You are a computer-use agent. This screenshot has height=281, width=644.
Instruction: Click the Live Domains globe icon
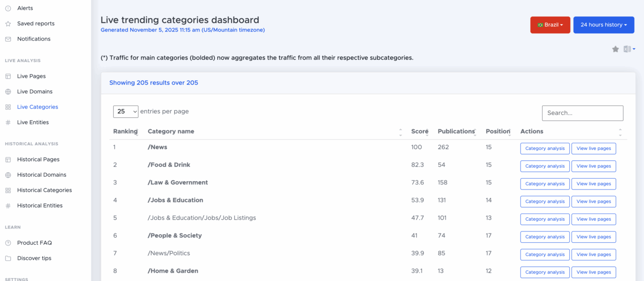click(8, 91)
